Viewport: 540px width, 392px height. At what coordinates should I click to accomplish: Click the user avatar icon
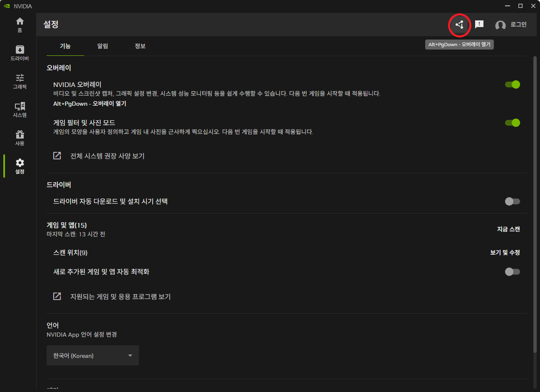500,25
